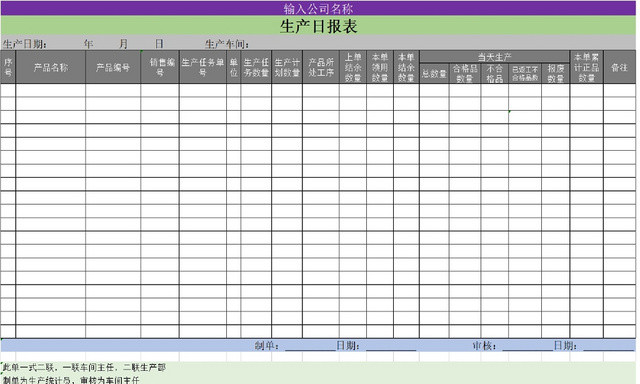Click the 销售编号 column header

pyautogui.click(x=160, y=67)
